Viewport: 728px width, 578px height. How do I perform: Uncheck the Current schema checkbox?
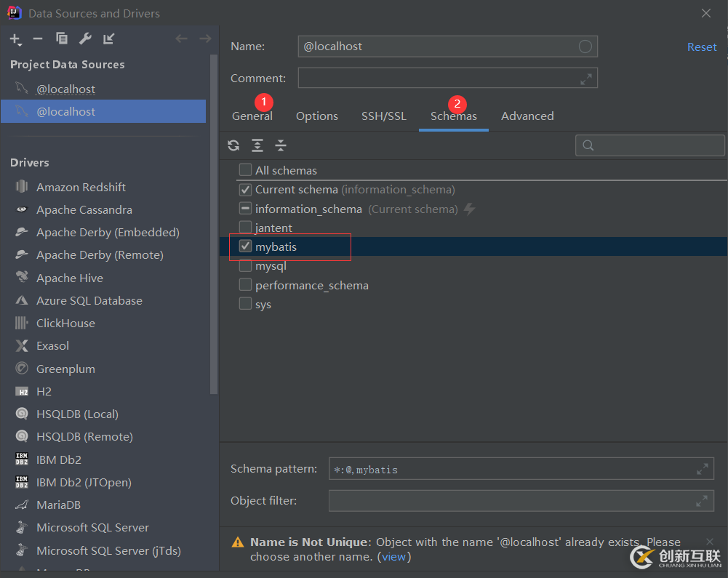coord(245,190)
